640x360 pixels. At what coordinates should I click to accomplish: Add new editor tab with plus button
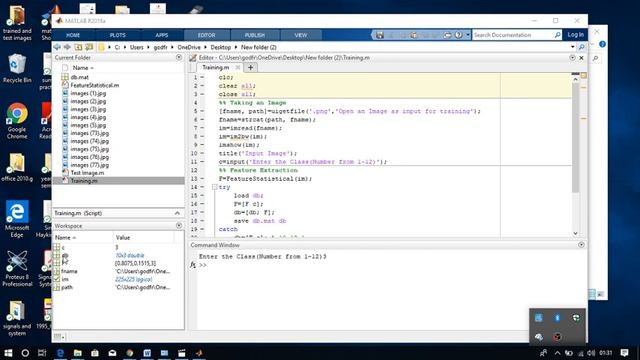(x=251, y=67)
